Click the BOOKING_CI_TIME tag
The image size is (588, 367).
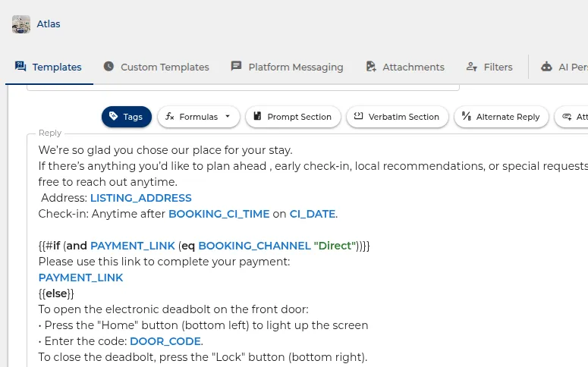click(219, 214)
